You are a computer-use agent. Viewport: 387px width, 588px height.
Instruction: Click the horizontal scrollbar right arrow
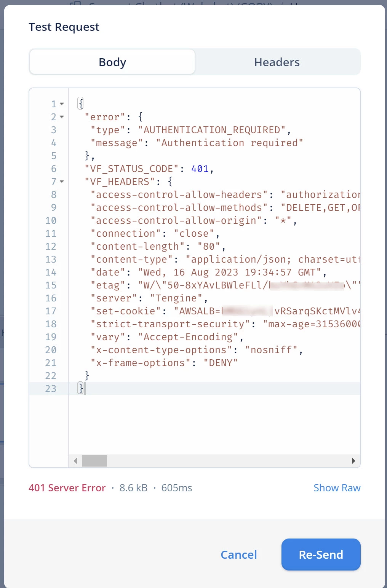[x=353, y=461]
